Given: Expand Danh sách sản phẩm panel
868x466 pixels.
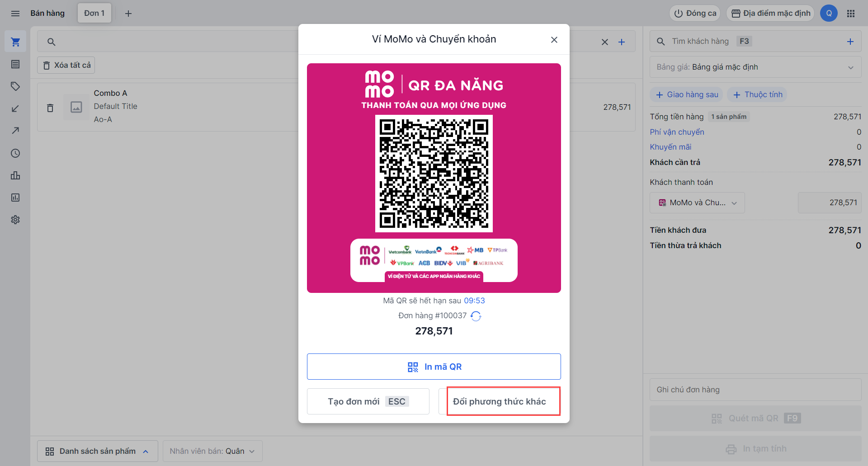Looking at the screenshot, I should (98, 451).
